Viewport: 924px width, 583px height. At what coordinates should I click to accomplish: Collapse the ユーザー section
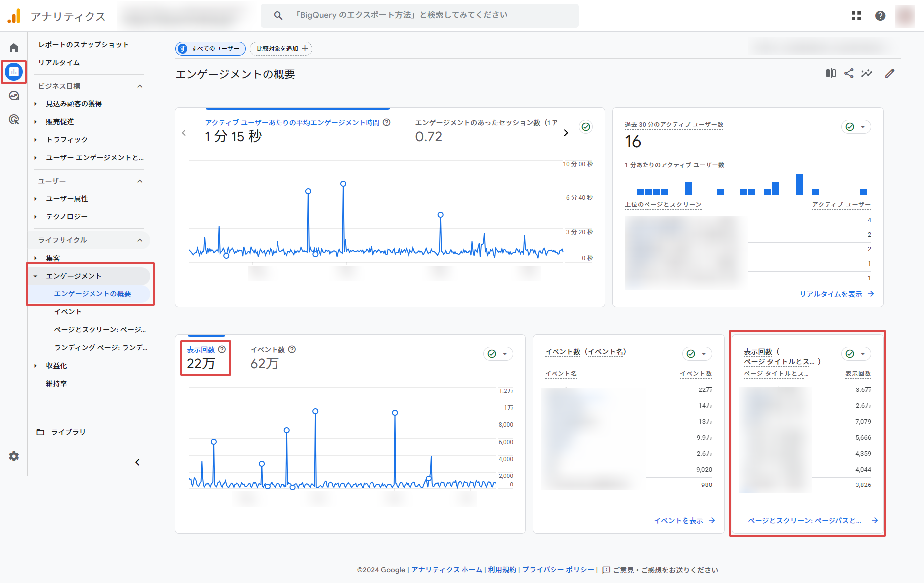[x=140, y=181]
